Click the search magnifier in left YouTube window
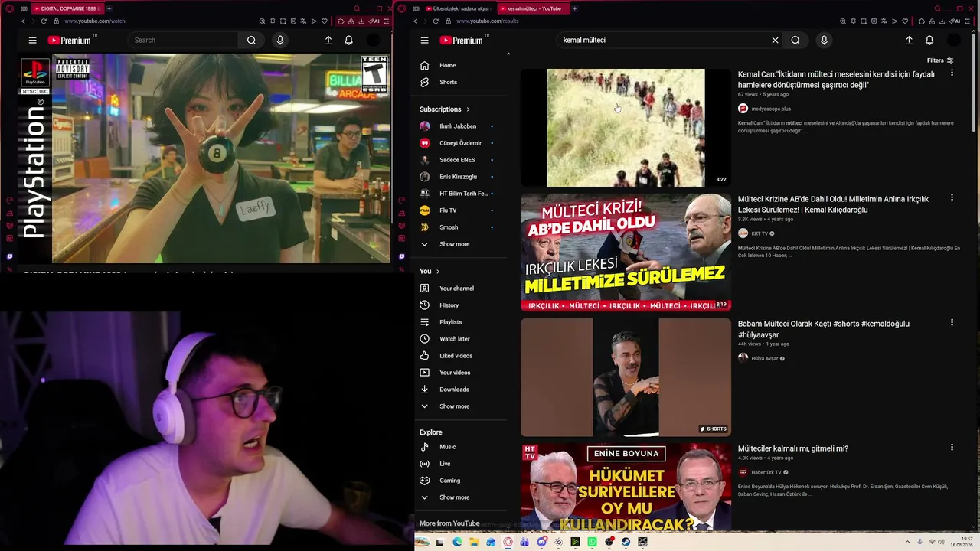Image resolution: width=980 pixels, height=551 pixels. pyautogui.click(x=251, y=41)
